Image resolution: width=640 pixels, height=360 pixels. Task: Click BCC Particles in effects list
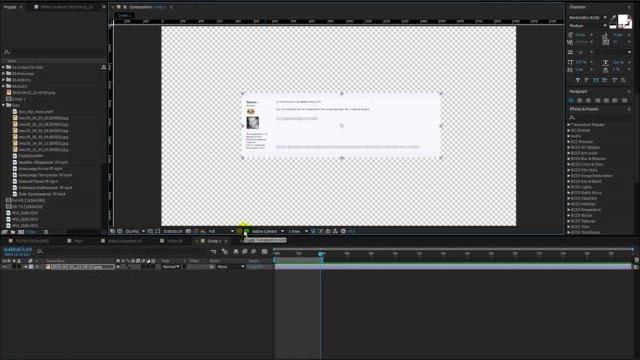click(583, 204)
